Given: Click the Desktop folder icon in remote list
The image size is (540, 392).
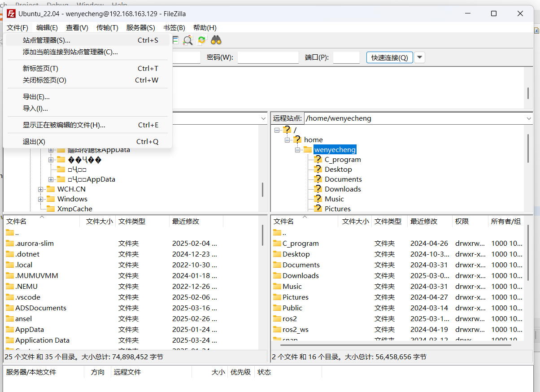Looking at the screenshot, I should [277, 254].
